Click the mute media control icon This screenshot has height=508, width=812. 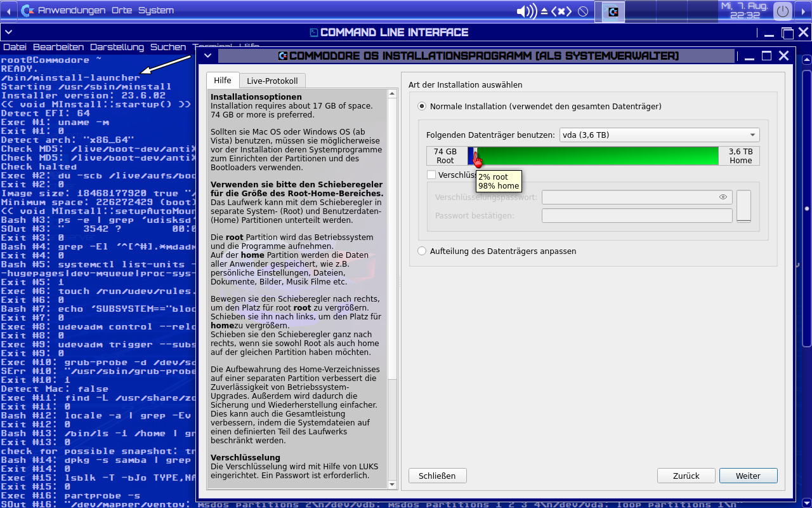[x=561, y=11]
